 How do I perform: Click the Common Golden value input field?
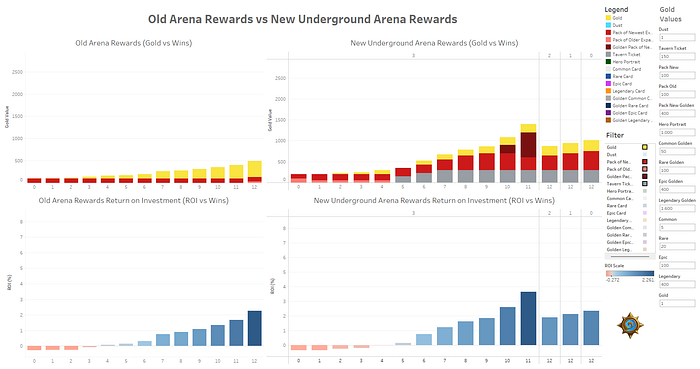click(677, 151)
